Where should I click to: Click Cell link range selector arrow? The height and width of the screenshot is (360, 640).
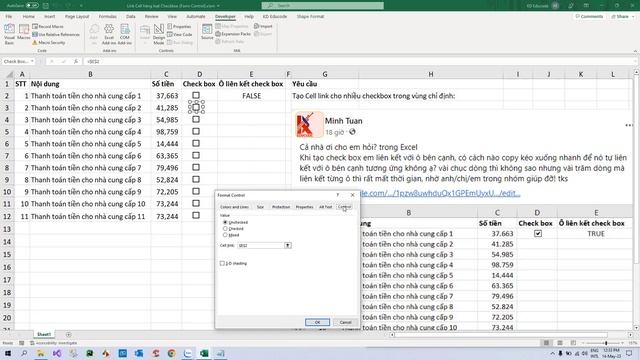[x=288, y=245]
